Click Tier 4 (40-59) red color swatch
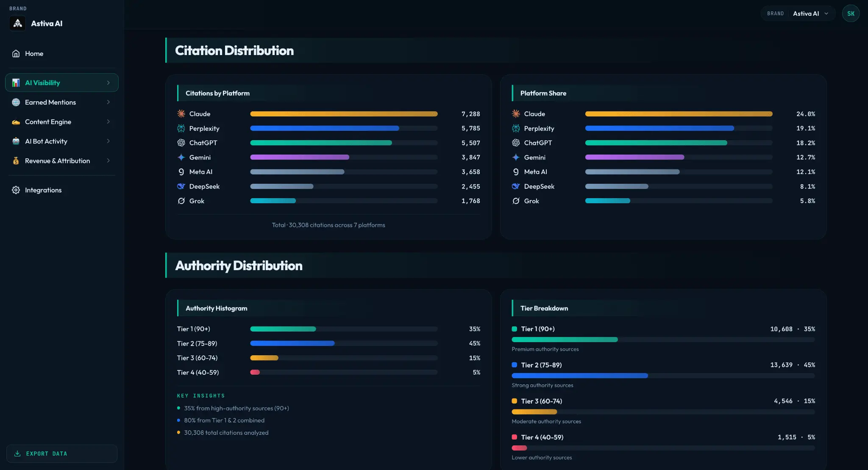Viewport: 868px width, 470px height. [x=515, y=437]
